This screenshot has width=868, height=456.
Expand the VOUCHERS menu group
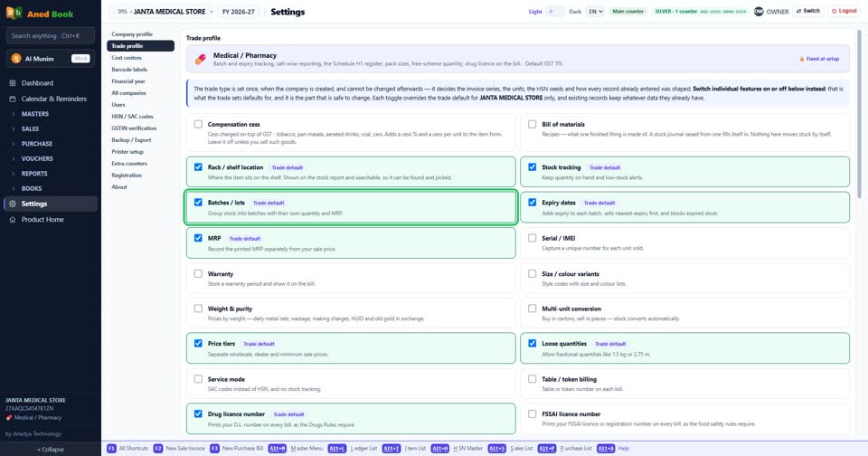click(x=49, y=158)
